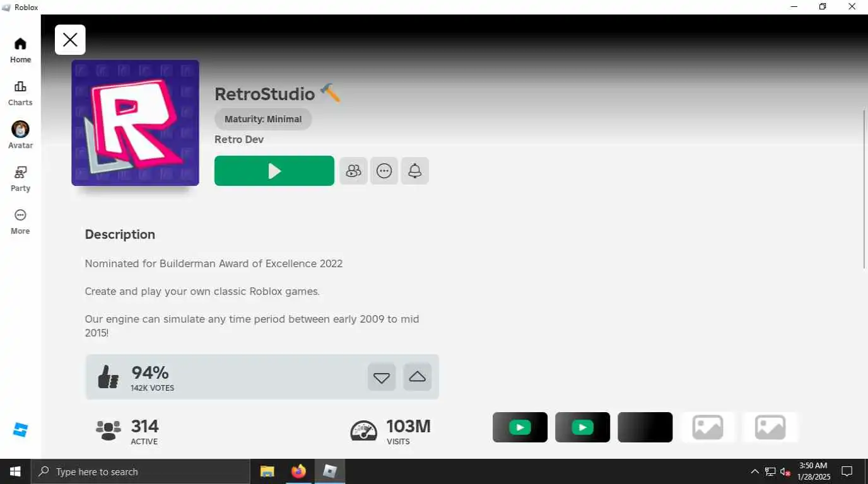
Task: Click the thumbs-up rating icon
Action: (108, 377)
